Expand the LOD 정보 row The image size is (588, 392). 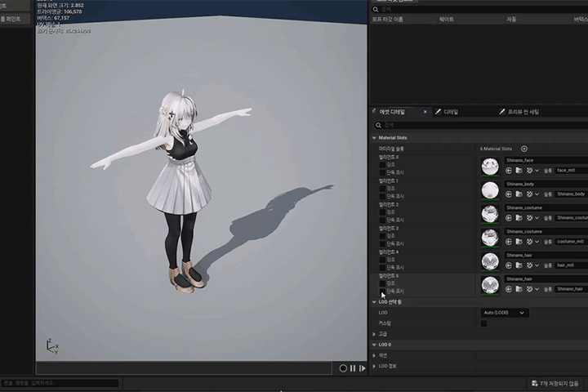click(x=374, y=366)
